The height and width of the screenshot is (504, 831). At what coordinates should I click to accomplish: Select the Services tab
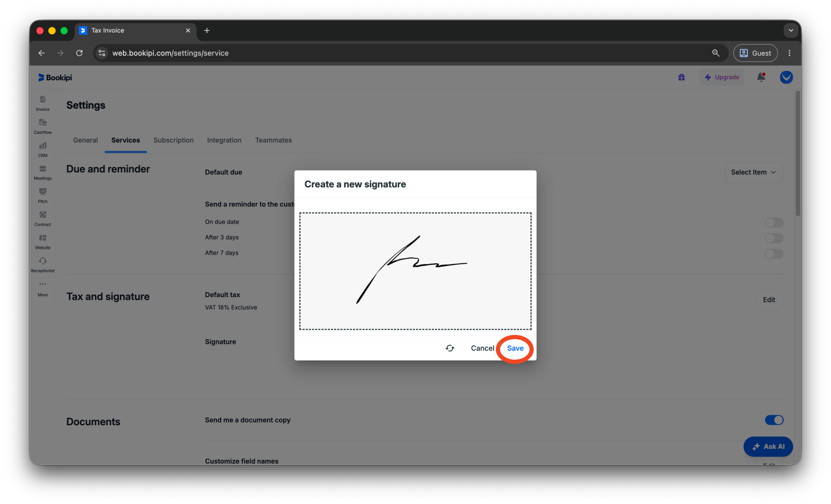click(126, 140)
